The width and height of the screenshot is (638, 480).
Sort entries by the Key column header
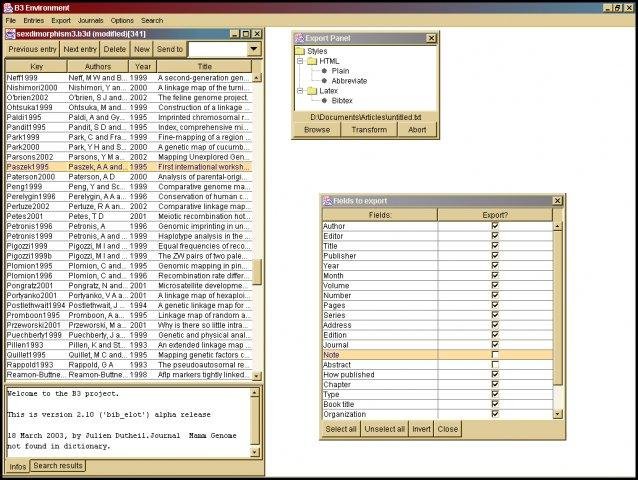(36, 66)
